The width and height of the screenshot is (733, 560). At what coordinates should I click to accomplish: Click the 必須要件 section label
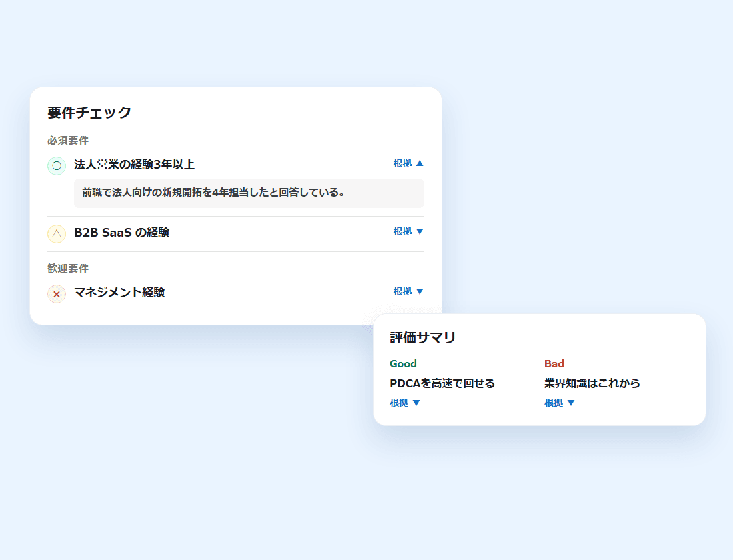pyautogui.click(x=68, y=141)
